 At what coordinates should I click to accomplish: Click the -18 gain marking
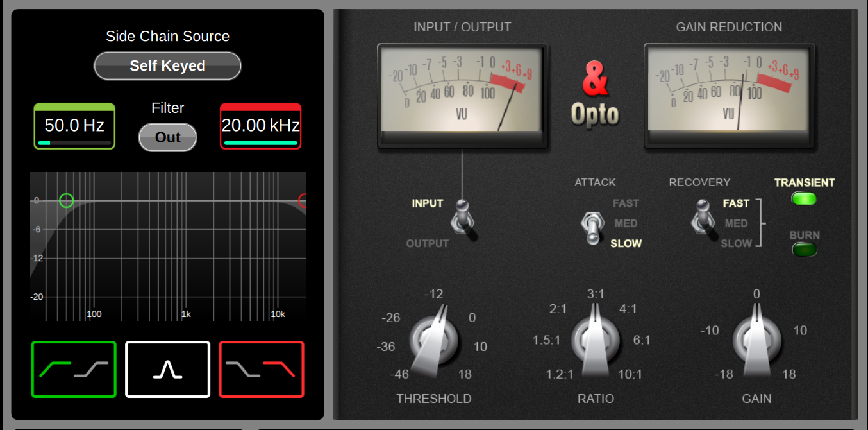[x=724, y=374]
